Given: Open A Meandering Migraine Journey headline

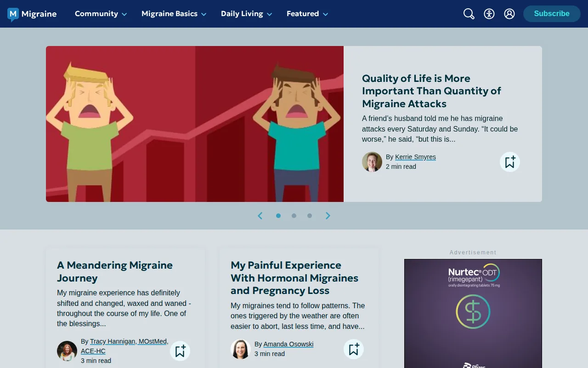Looking at the screenshot, I should tap(115, 271).
